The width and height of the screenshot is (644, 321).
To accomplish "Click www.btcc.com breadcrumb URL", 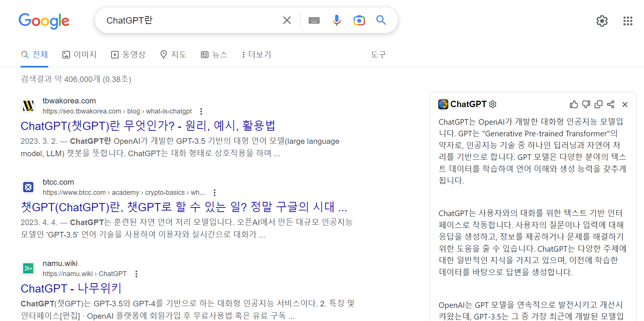I will pyautogui.click(x=124, y=193).
